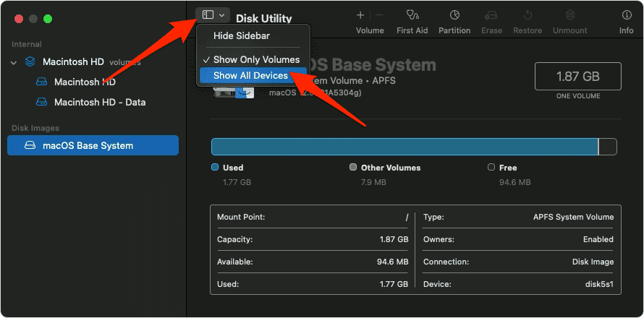Image resolution: width=644 pixels, height=318 pixels.
Task: Open the sidebar view dropdown button
Action: (213, 14)
